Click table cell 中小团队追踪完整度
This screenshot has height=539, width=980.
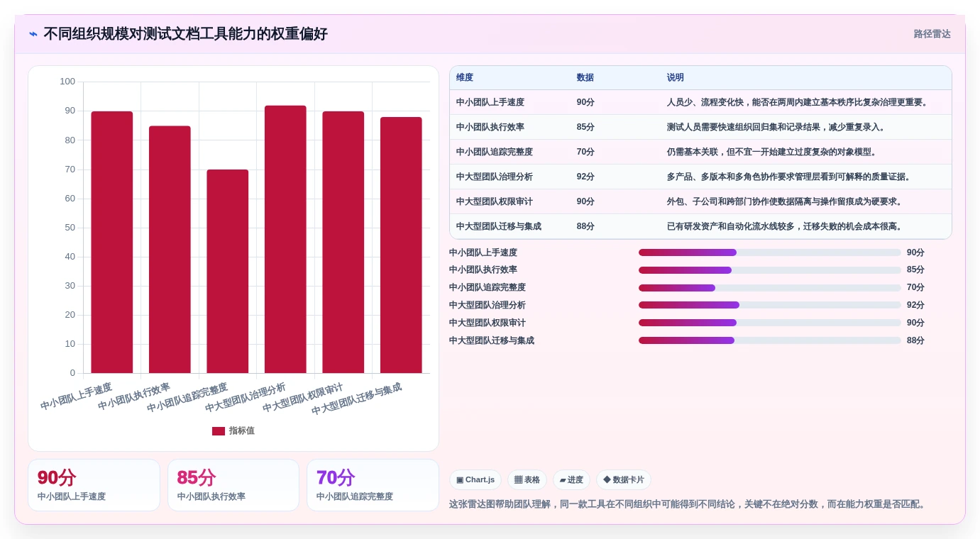tap(495, 152)
